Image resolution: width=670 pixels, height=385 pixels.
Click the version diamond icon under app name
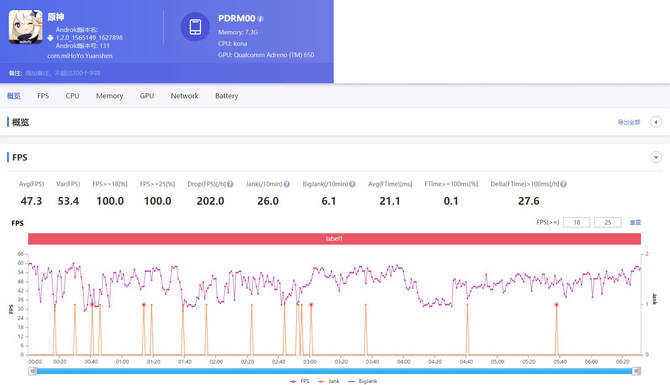tap(50, 38)
